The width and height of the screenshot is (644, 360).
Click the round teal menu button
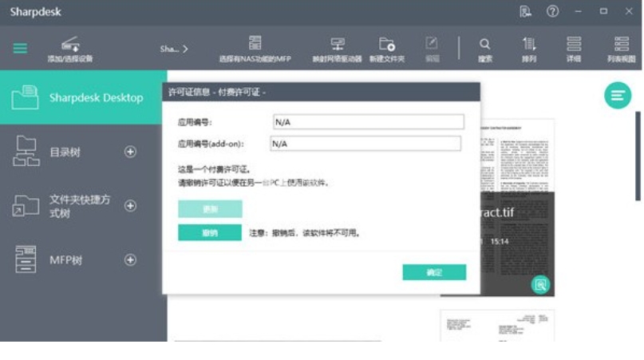coord(618,95)
